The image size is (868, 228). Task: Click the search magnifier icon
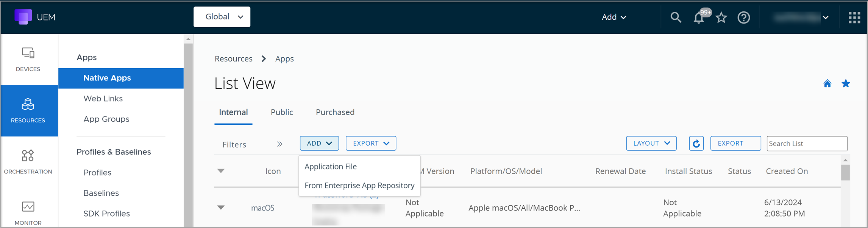tap(676, 17)
